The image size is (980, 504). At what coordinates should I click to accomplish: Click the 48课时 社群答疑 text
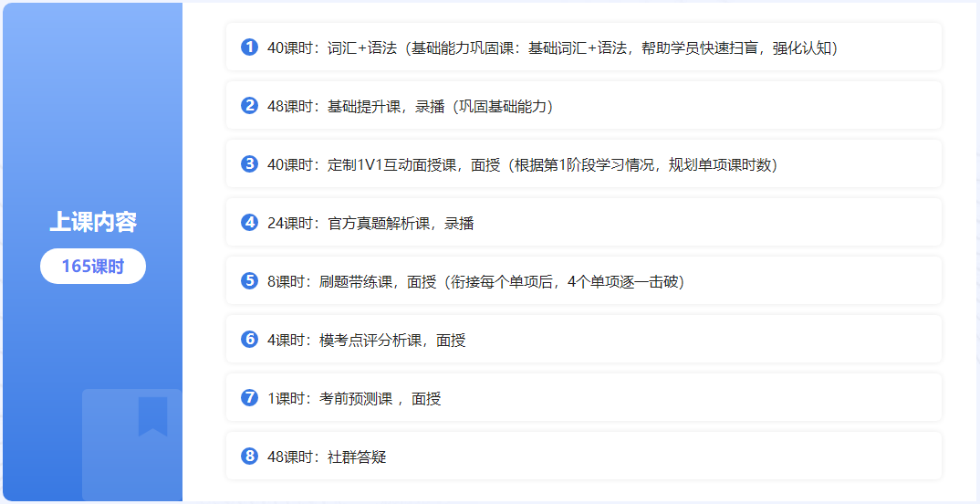(x=327, y=457)
